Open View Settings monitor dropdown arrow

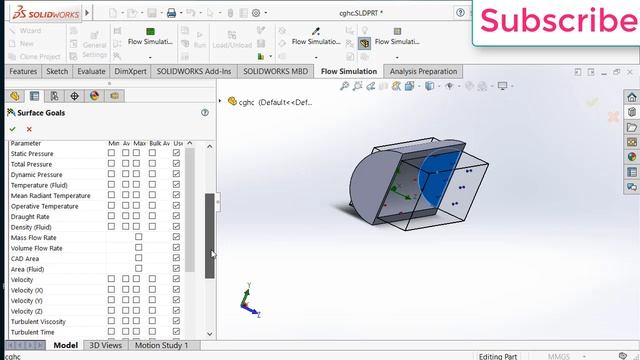[x=512, y=86]
